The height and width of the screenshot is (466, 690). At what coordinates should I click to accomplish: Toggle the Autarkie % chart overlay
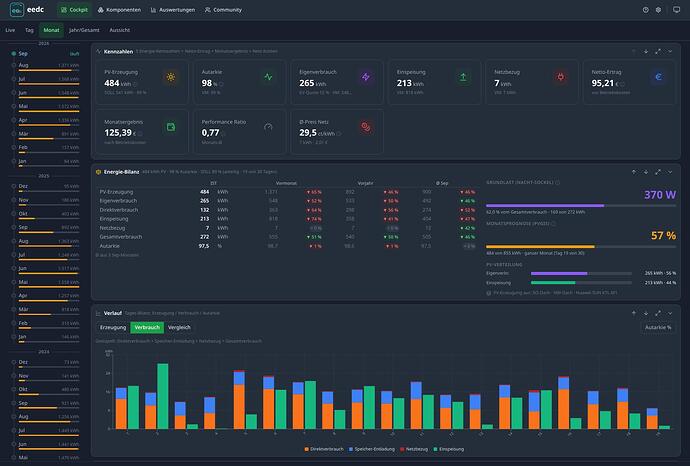(658, 327)
